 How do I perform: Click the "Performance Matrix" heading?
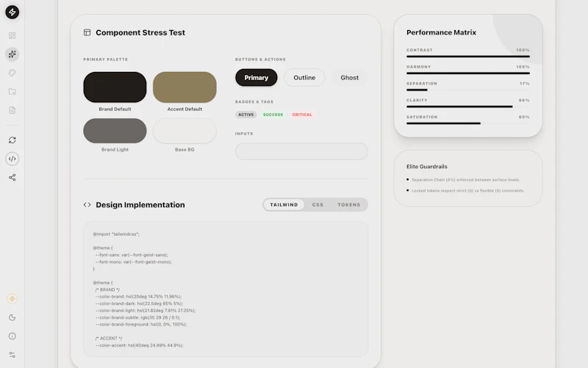[x=442, y=32]
